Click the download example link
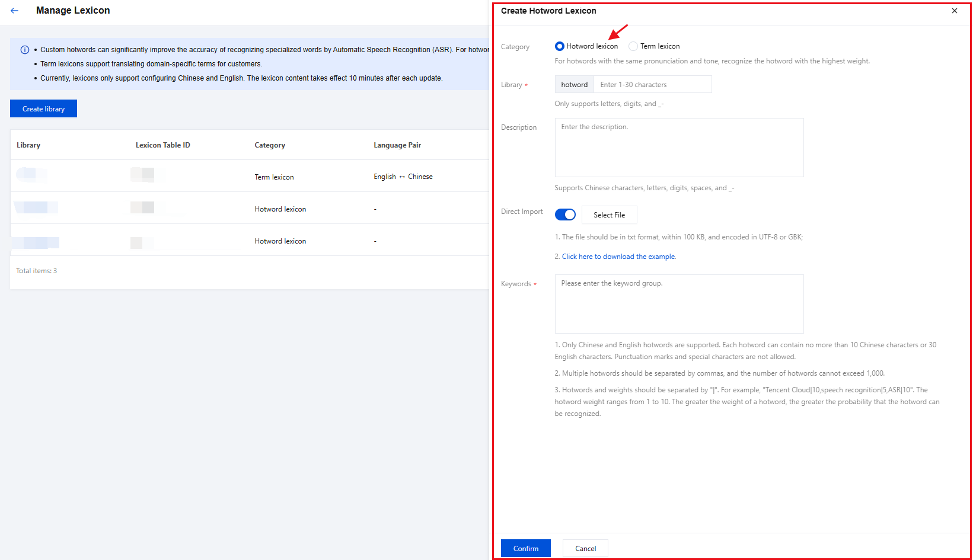This screenshot has height=560, width=973. (x=618, y=257)
